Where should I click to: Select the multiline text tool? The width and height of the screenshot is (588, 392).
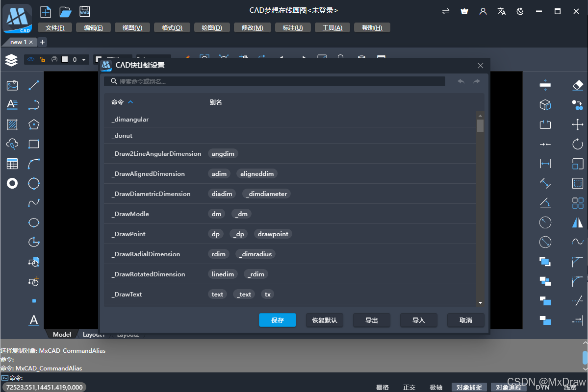click(x=12, y=104)
